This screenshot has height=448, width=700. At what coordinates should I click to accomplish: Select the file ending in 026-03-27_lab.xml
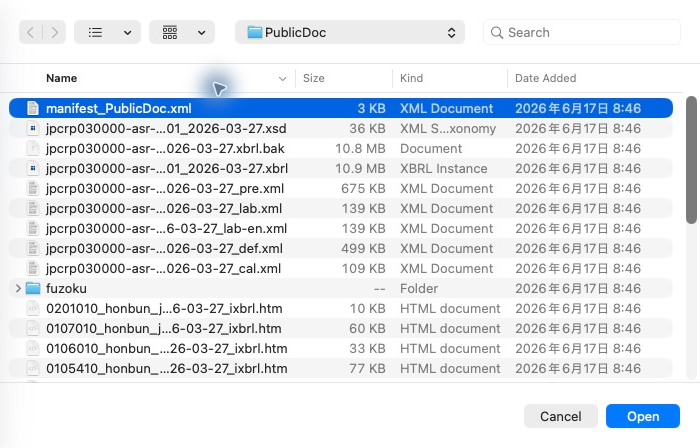164,208
